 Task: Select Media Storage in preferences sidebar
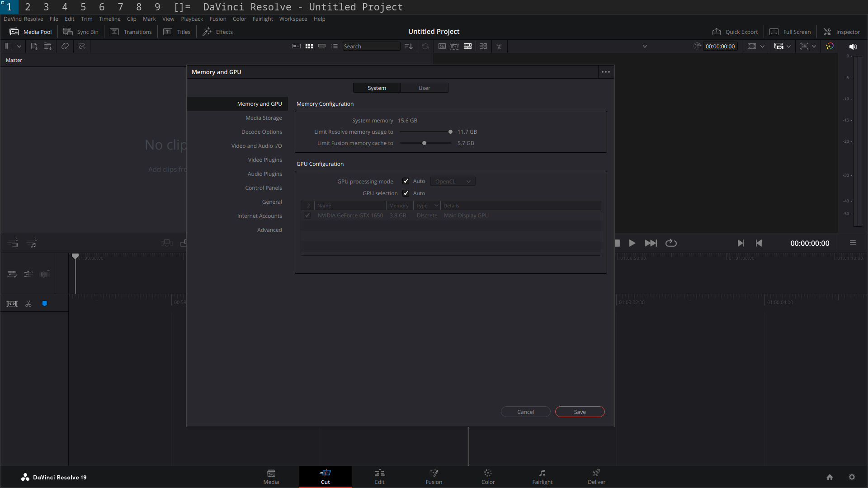264,118
